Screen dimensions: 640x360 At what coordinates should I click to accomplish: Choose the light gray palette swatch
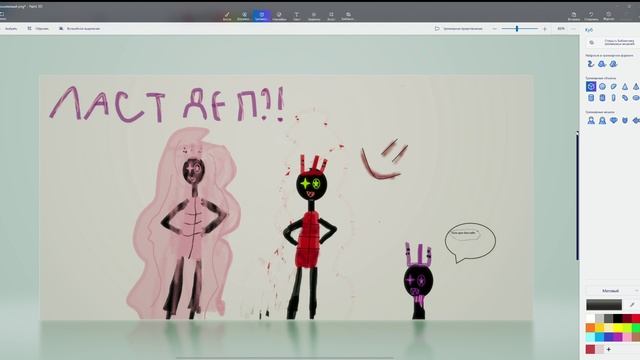600,318
